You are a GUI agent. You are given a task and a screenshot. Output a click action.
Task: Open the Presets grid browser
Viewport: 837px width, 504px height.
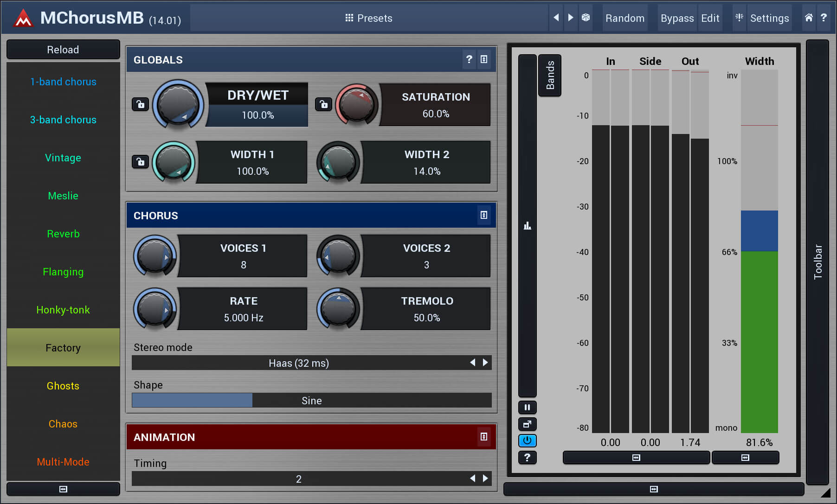click(x=349, y=18)
